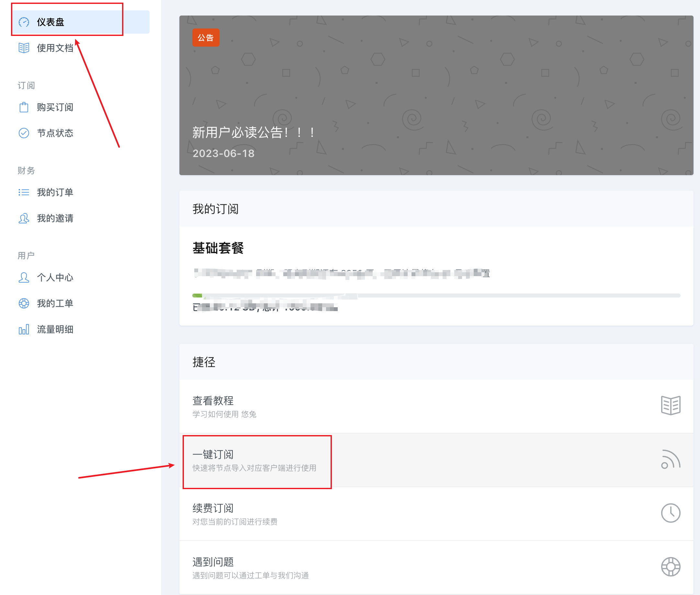
Task: Select the dashboard gauge icon beside 仪表盘
Action: 24,22
